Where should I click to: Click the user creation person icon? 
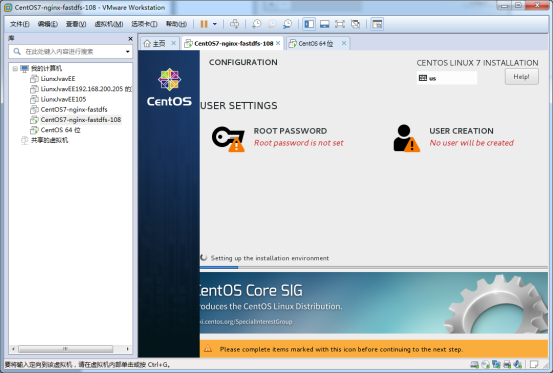[406, 138]
